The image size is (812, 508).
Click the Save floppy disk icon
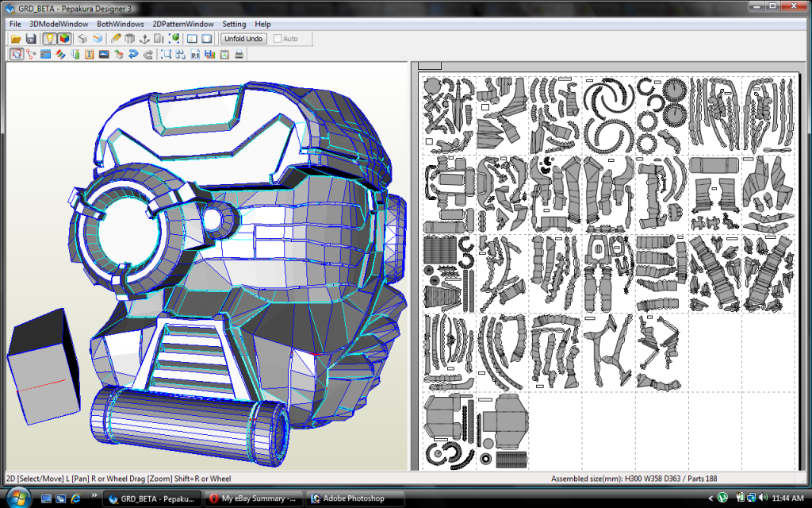(31, 39)
